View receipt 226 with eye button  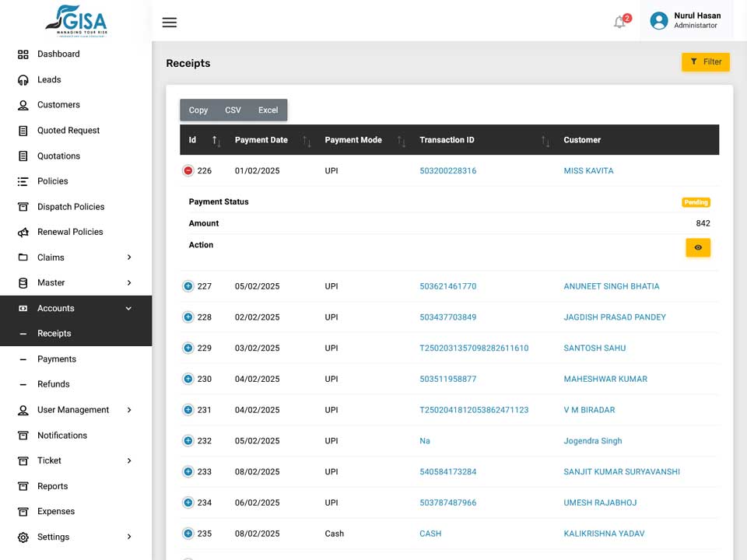pyautogui.click(x=698, y=247)
